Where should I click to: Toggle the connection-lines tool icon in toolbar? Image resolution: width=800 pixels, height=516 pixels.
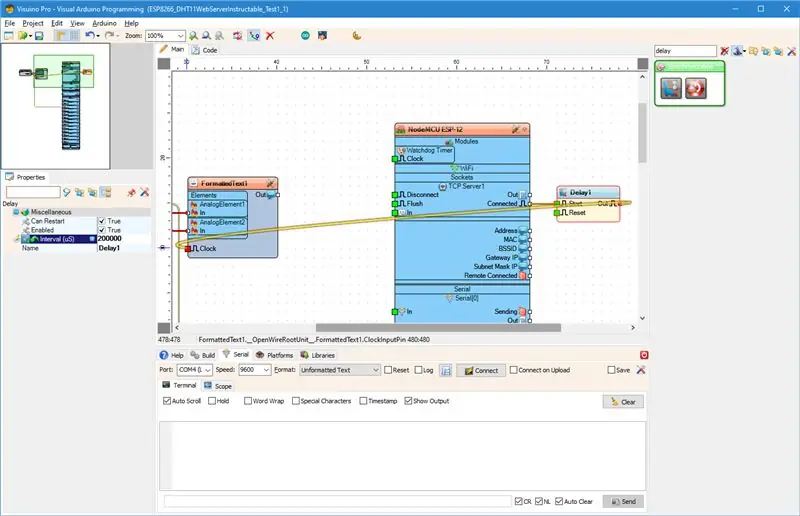point(254,36)
